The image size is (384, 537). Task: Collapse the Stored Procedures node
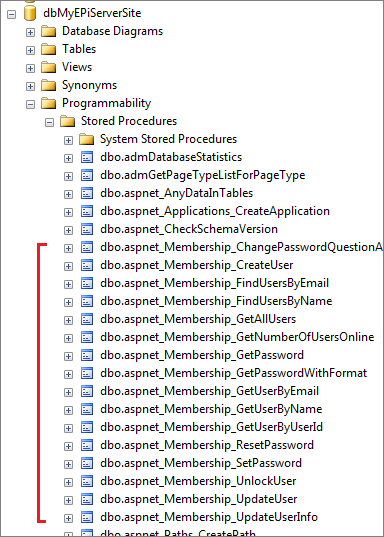point(49,122)
